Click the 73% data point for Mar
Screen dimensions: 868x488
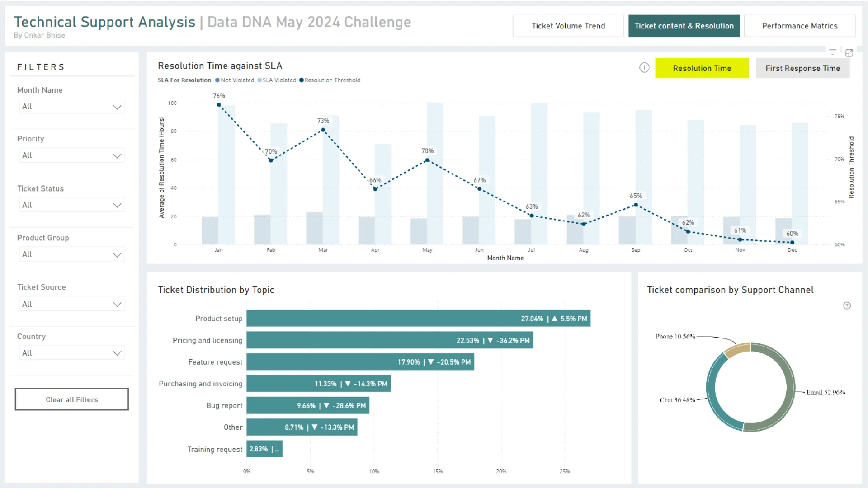[323, 130]
